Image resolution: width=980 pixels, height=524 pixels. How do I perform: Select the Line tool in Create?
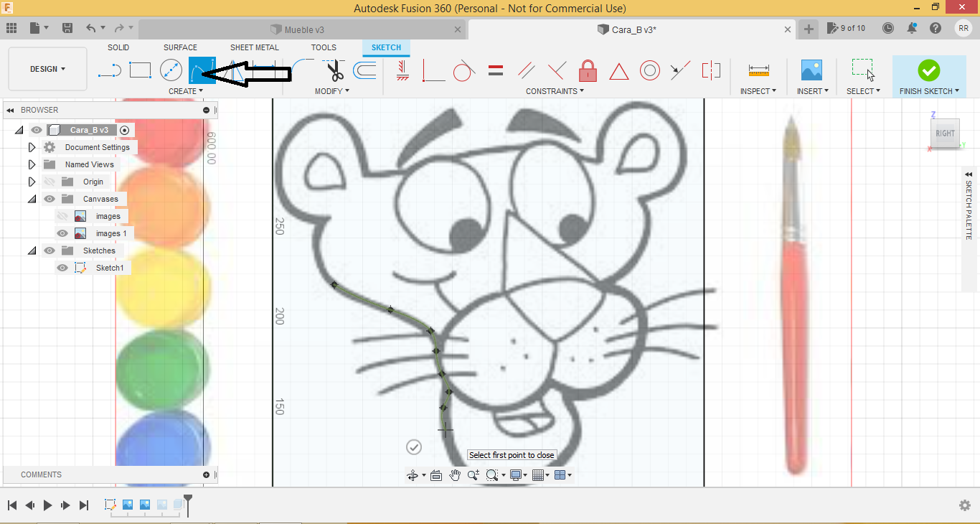tap(110, 70)
